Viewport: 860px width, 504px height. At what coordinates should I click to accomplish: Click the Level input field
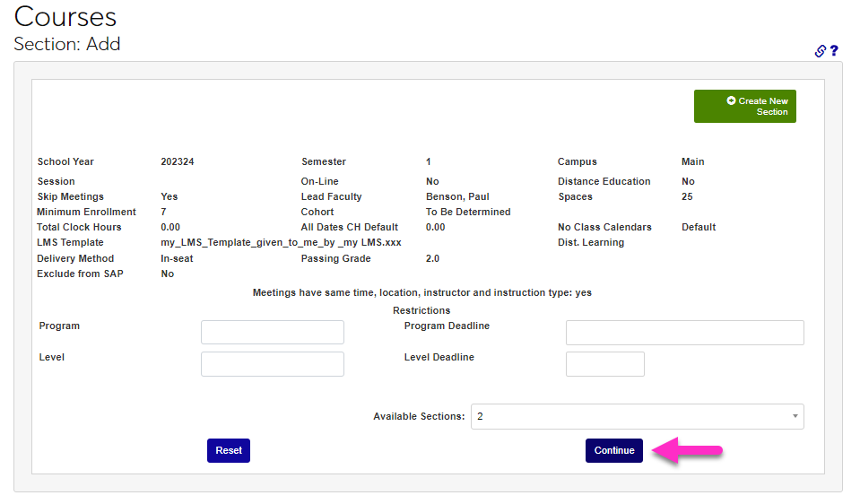273,364
